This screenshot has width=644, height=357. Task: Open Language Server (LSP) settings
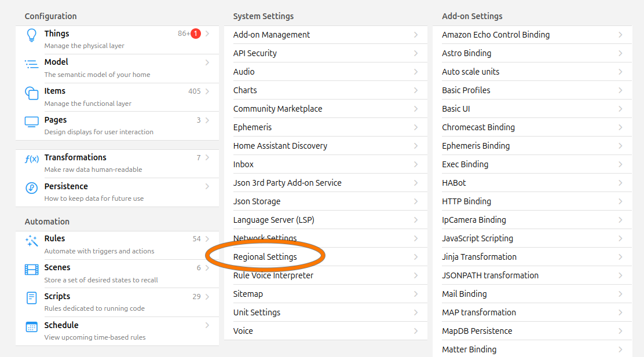325,220
